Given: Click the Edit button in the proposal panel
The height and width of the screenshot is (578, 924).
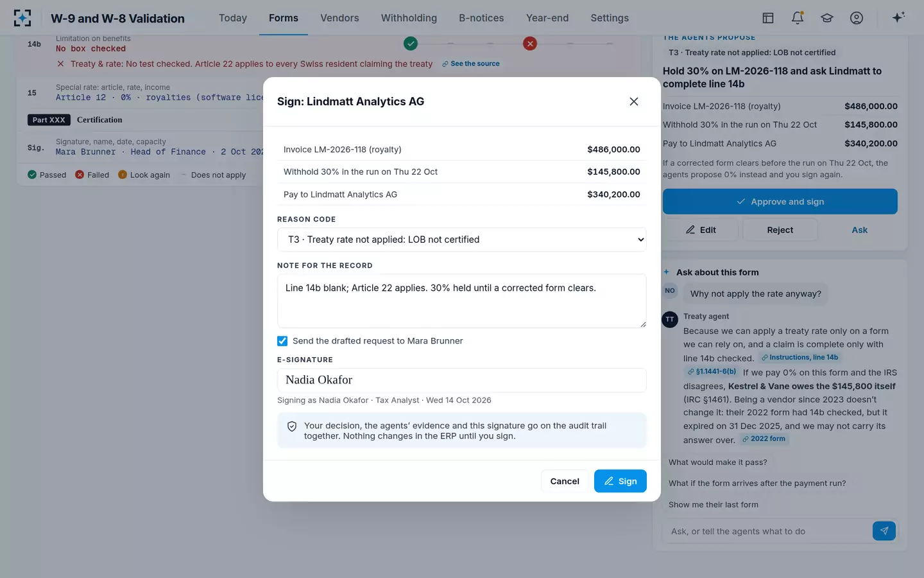Looking at the screenshot, I should [701, 230].
